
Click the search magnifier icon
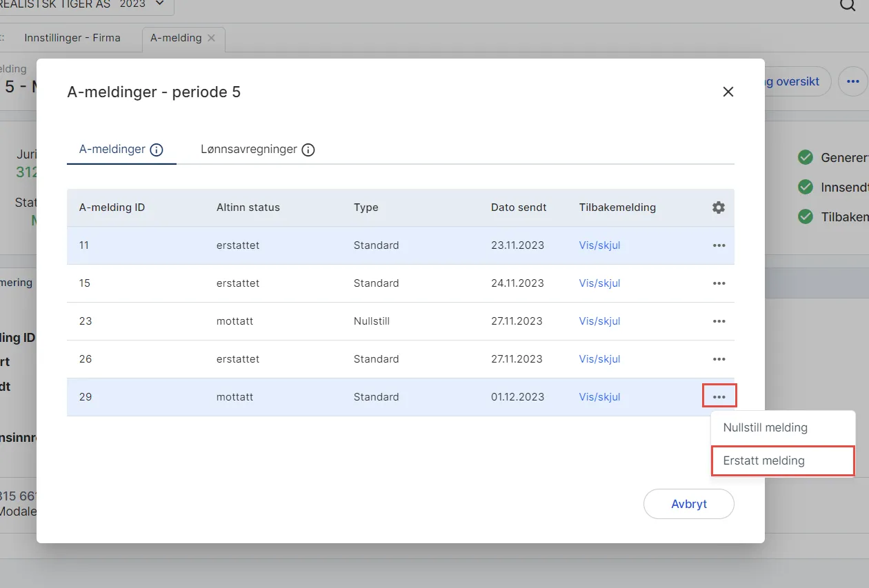[847, 5]
